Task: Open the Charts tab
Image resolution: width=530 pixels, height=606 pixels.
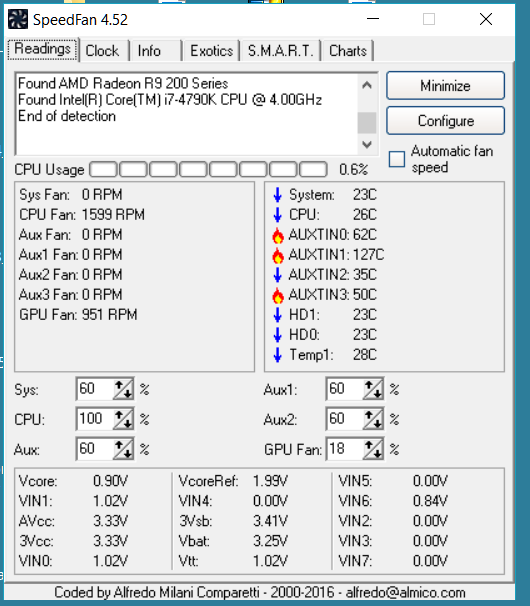Action: (x=348, y=51)
